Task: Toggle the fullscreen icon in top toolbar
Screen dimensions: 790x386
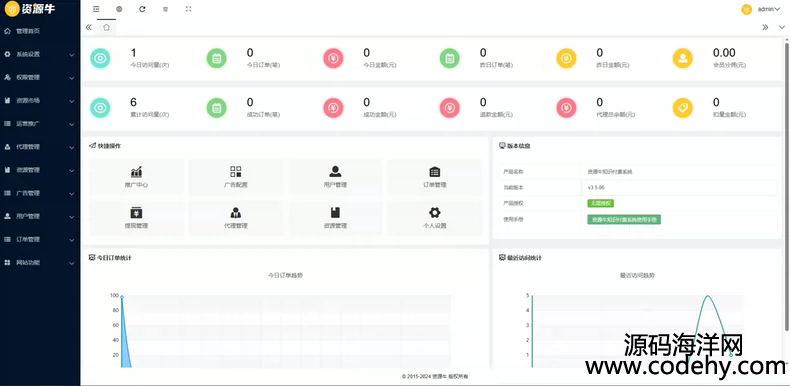Action: (x=188, y=9)
